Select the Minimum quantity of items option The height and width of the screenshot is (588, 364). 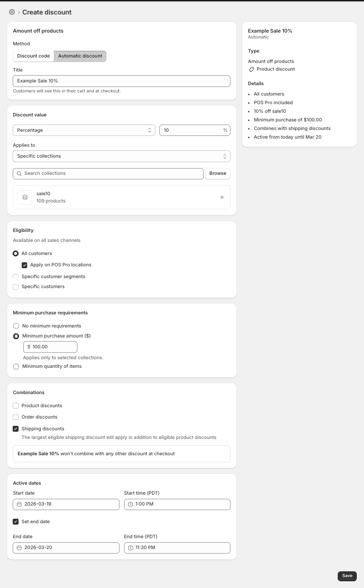coord(16,366)
